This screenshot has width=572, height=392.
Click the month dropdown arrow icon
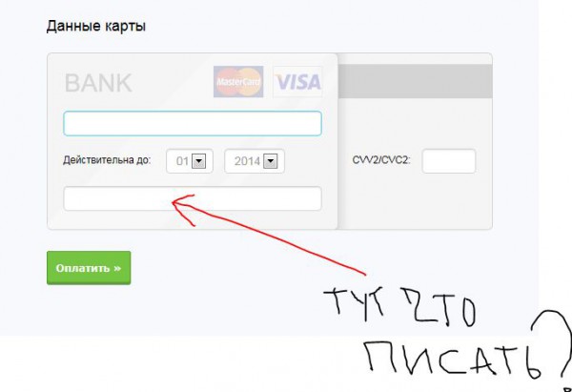199,161
